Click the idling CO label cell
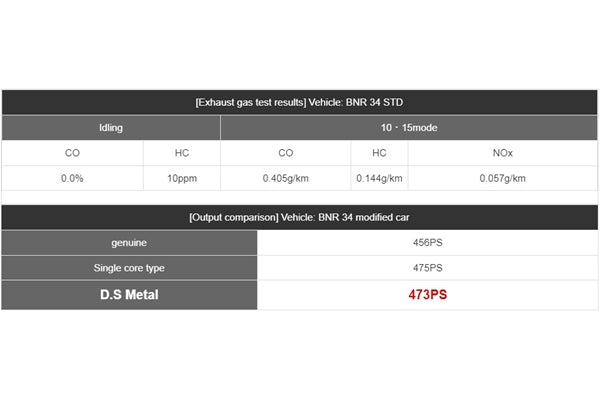This screenshot has width=600, height=400. [x=72, y=153]
